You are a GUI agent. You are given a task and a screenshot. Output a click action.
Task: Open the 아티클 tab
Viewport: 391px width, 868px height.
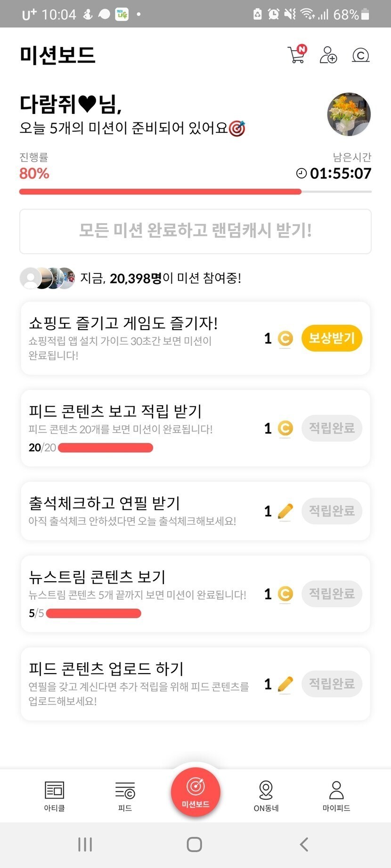pyautogui.click(x=54, y=796)
